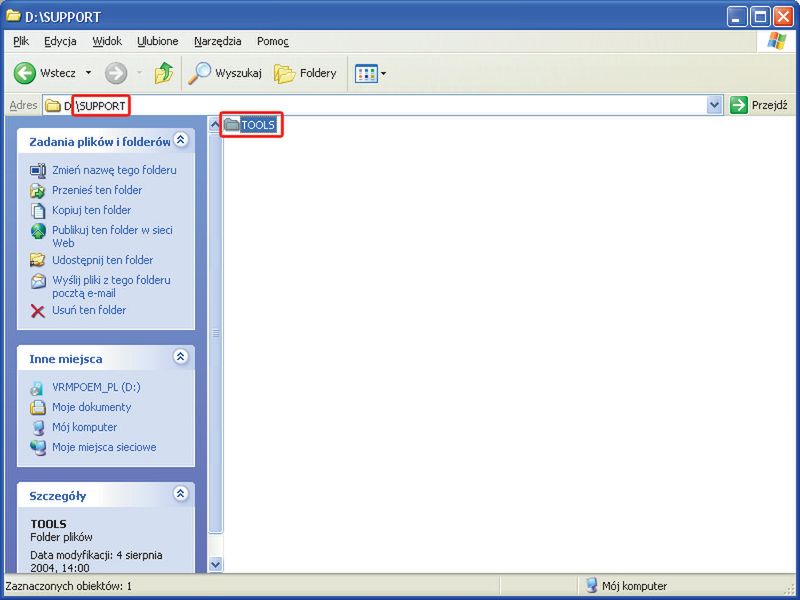Open the Wyszukaj search tool

point(224,73)
